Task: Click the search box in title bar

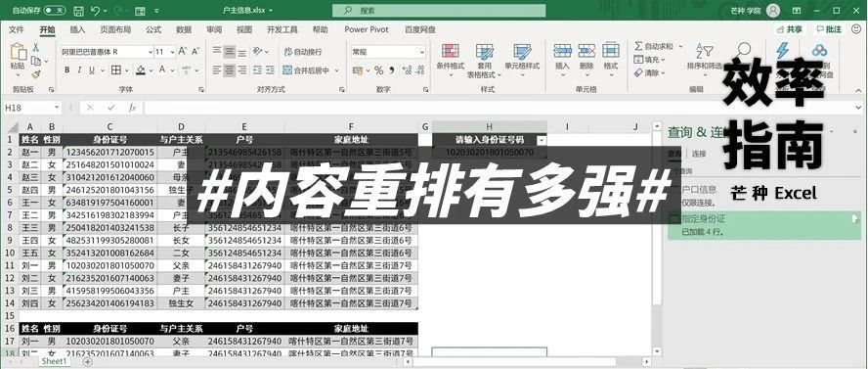Action: (x=439, y=11)
